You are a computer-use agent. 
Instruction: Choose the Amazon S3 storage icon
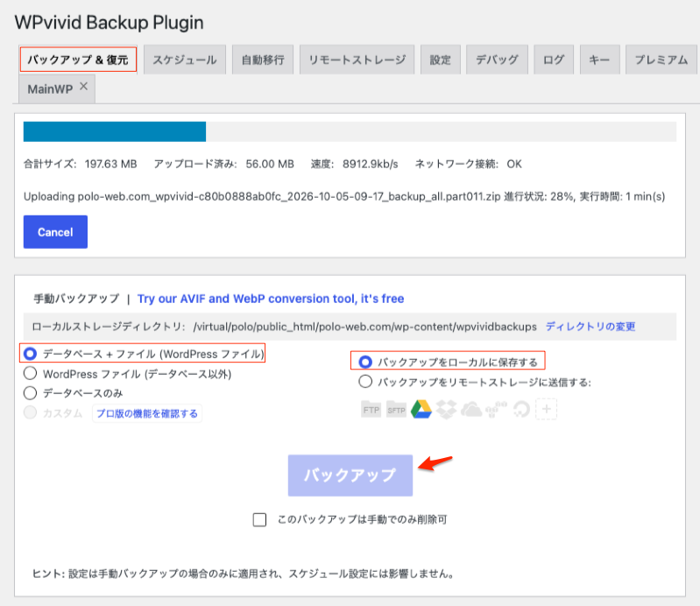point(497,409)
